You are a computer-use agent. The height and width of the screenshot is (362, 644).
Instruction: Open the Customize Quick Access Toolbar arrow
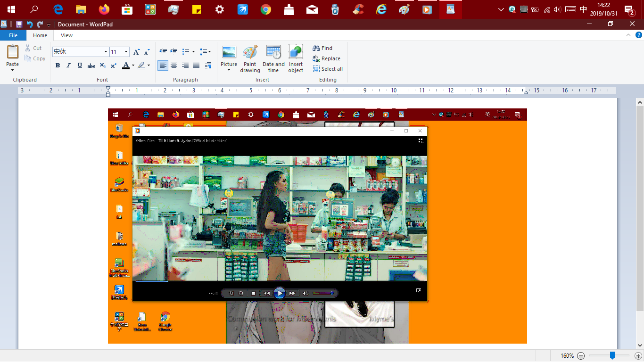pyautogui.click(x=49, y=25)
